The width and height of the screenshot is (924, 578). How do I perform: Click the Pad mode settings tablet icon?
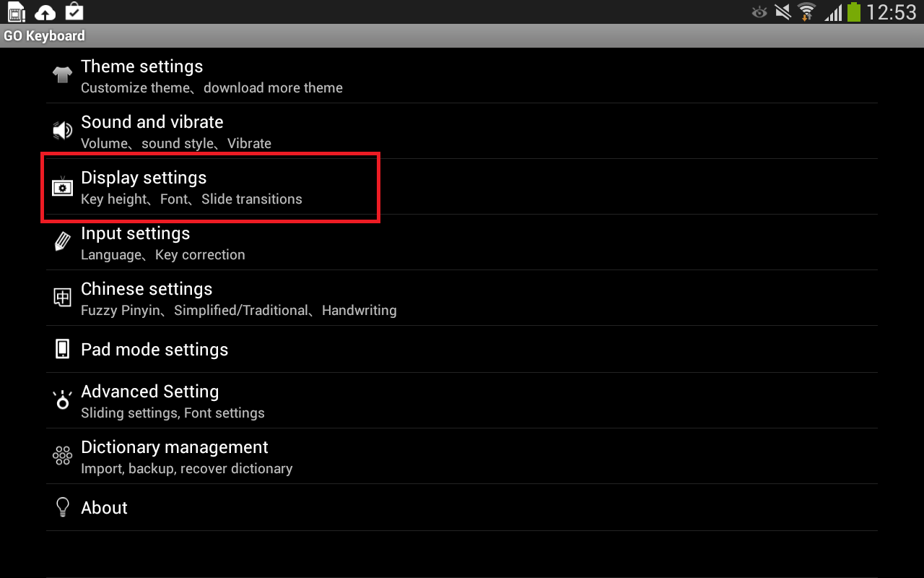(62, 349)
